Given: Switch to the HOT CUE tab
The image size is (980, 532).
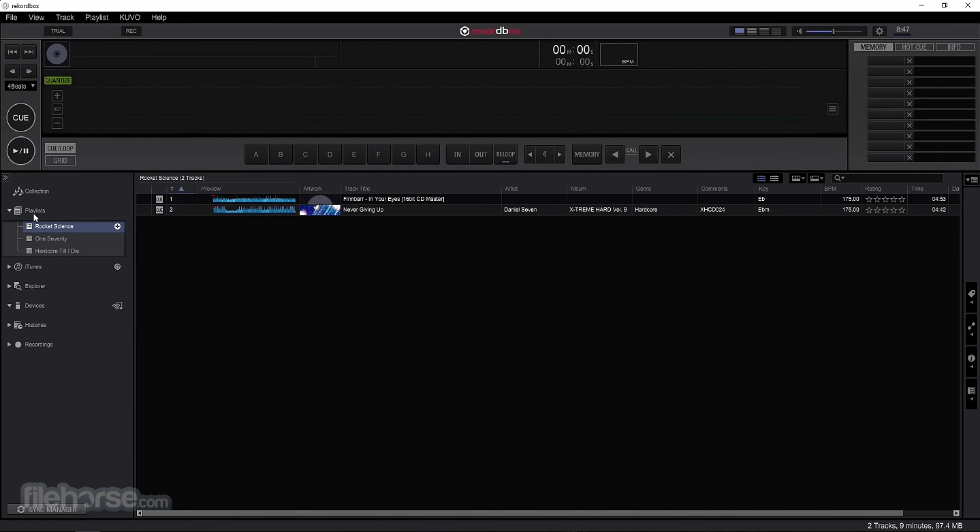Looking at the screenshot, I should coord(914,48).
